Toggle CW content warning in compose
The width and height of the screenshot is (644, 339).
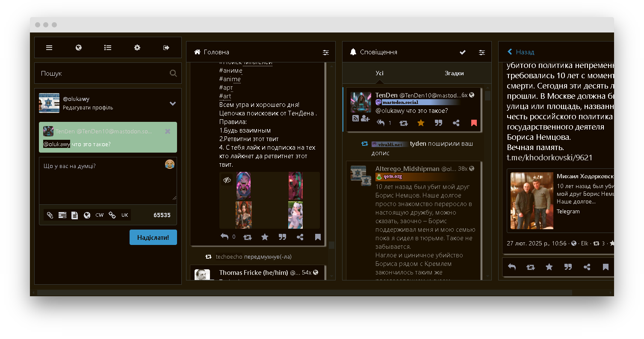point(100,215)
